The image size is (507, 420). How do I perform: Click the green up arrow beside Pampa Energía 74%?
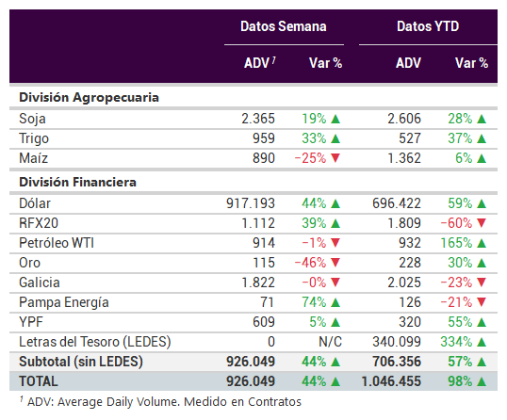[335, 302]
